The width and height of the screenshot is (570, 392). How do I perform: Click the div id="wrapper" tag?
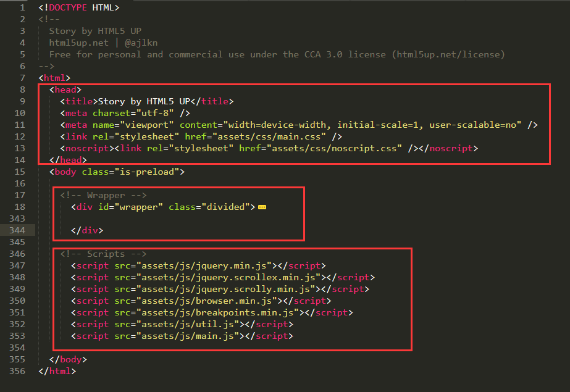click(163, 207)
